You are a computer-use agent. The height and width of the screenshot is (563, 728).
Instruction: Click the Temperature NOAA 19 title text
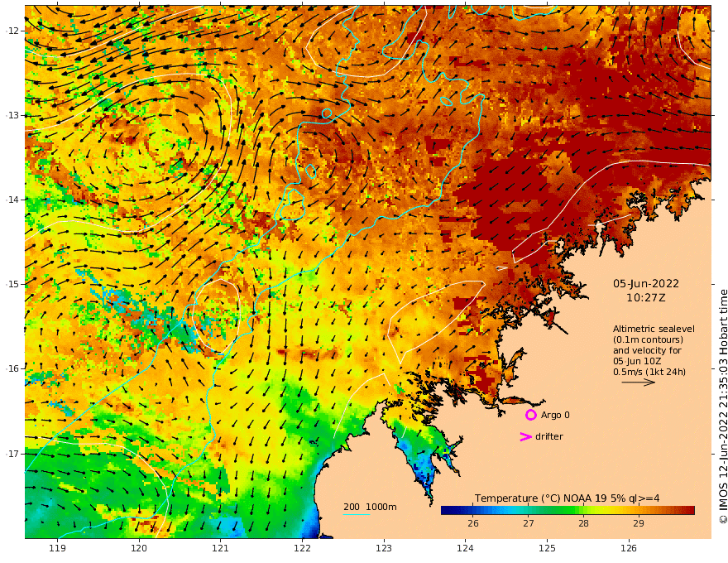[568, 498]
